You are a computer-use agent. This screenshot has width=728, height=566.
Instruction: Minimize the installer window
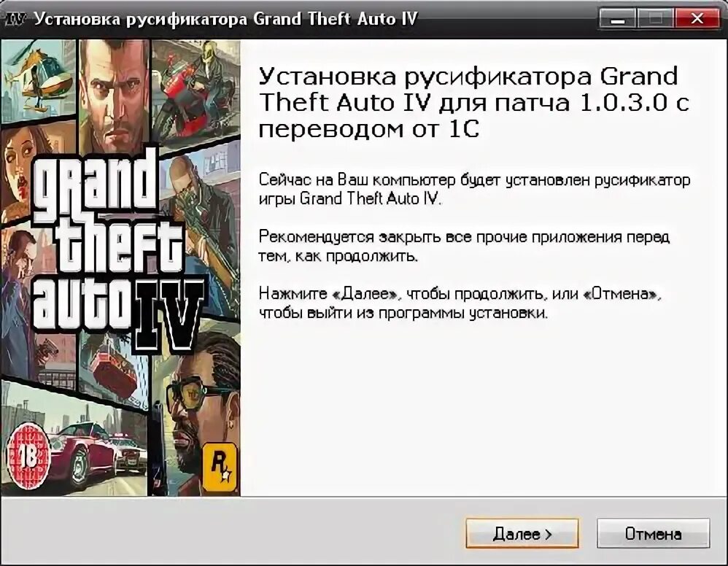click(618, 18)
